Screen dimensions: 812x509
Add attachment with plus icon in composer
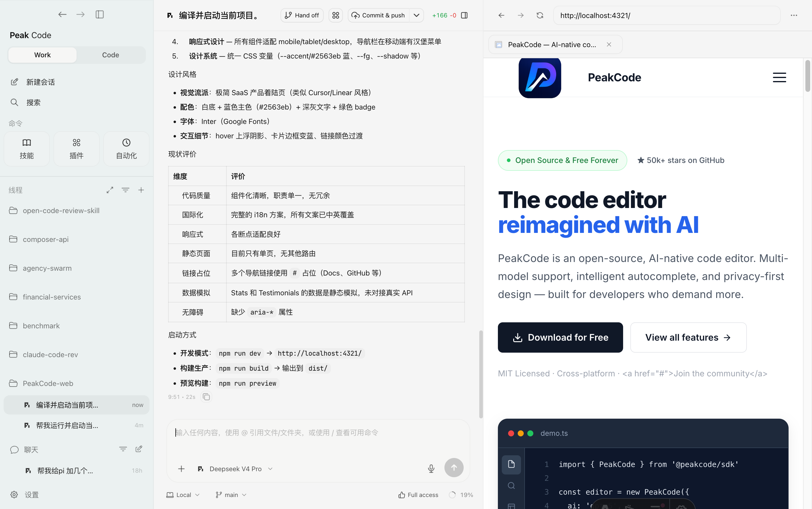(x=182, y=469)
